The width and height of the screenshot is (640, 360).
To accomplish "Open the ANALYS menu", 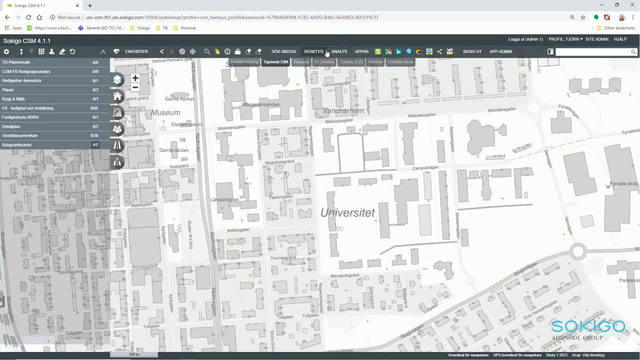I will [339, 52].
